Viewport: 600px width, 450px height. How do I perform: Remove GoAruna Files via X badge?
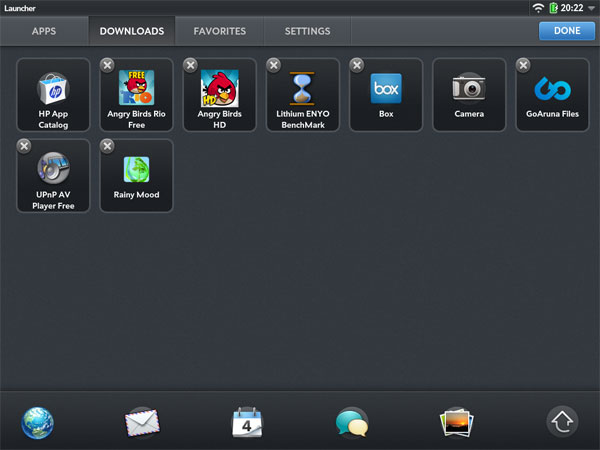(x=523, y=65)
